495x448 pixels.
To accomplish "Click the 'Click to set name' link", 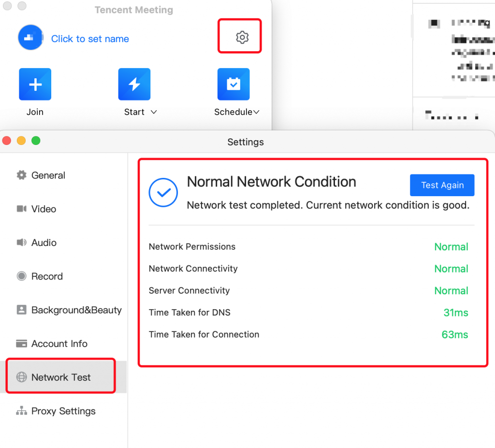I will pos(90,39).
